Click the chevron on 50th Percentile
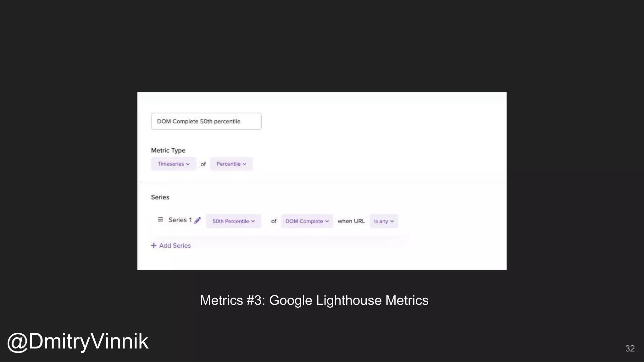The height and width of the screenshot is (362, 644). [253, 221]
